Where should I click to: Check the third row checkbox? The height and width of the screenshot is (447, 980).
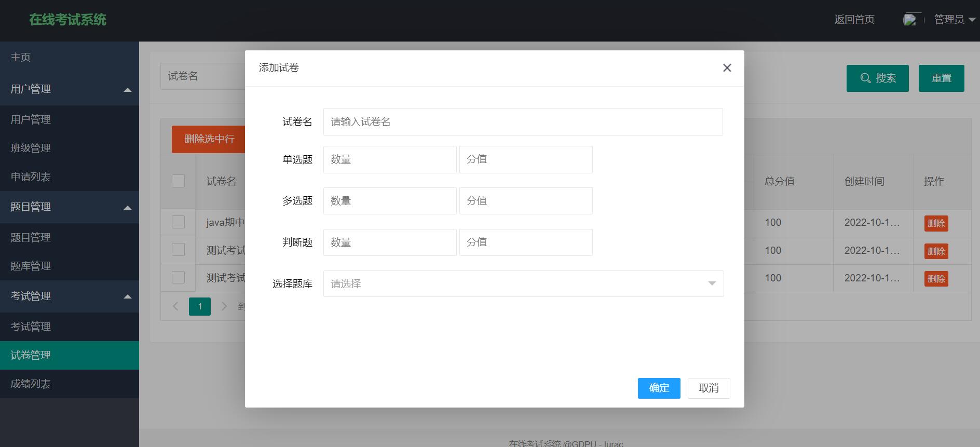[x=178, y=277]
